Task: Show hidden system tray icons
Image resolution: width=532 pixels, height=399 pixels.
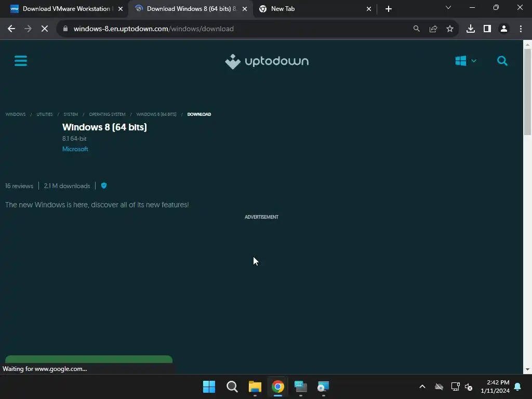Action: click(x=422, y=387)
